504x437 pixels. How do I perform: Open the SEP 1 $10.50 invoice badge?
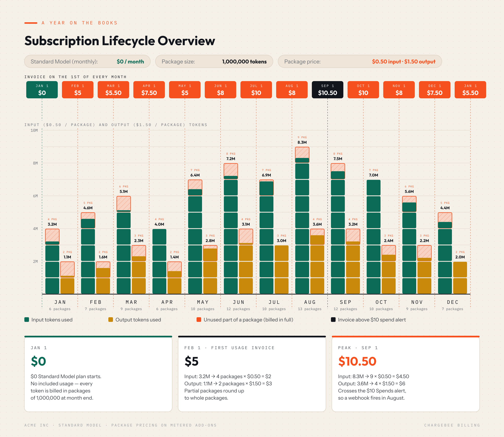tap(328, 90)
